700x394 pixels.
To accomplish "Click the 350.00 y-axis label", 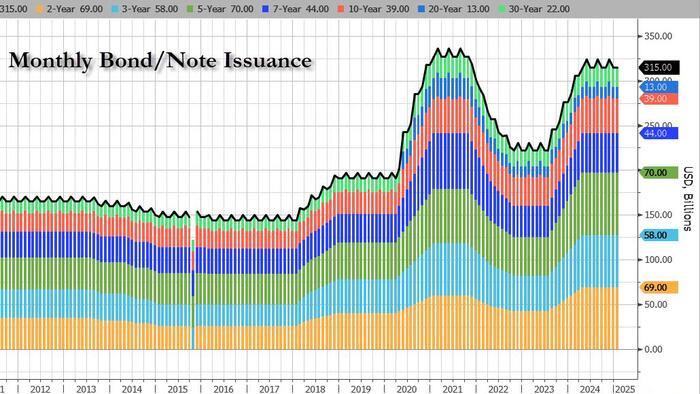I will (658, 36).
